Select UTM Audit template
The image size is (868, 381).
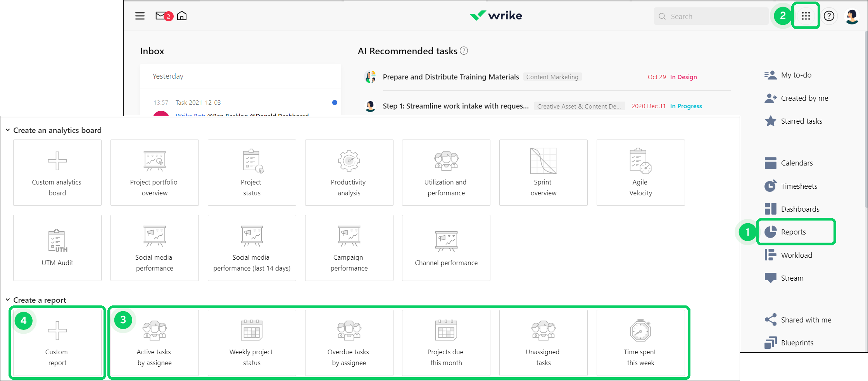click(x=57, y=248)
